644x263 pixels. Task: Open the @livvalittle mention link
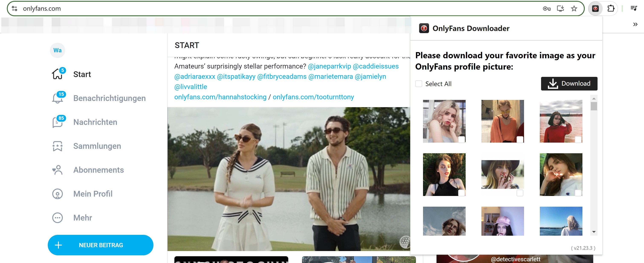191,87
